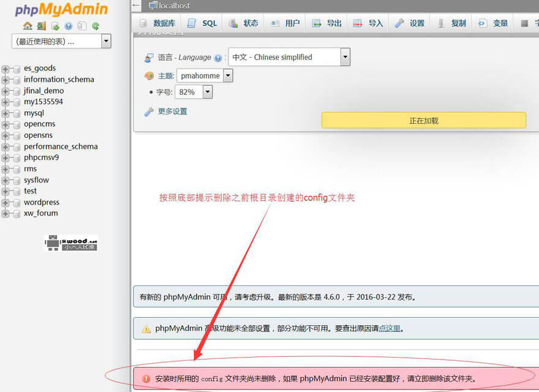Image resolution: width=539 pixels, height=392 pixels.
Task: Open the 用户 tab
Action: point(285,23)
